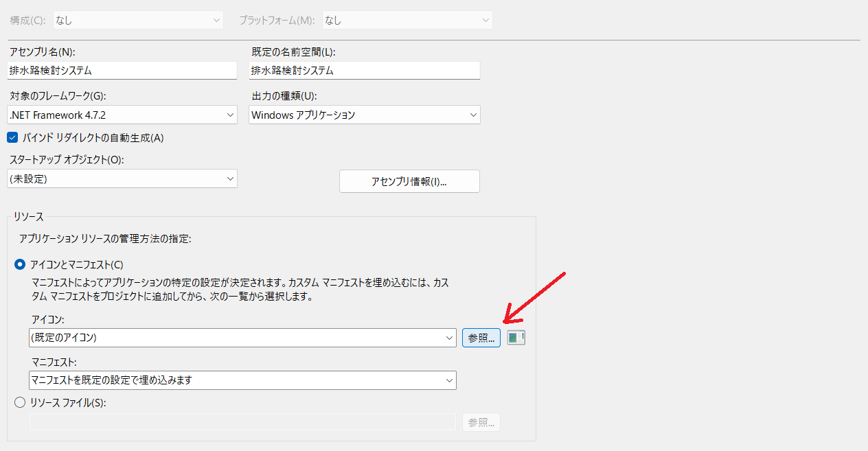This screenshot has width=868, height=451.
Task: Open the 対象のフレームワーク dropdown
Action: tap(122, 115)
